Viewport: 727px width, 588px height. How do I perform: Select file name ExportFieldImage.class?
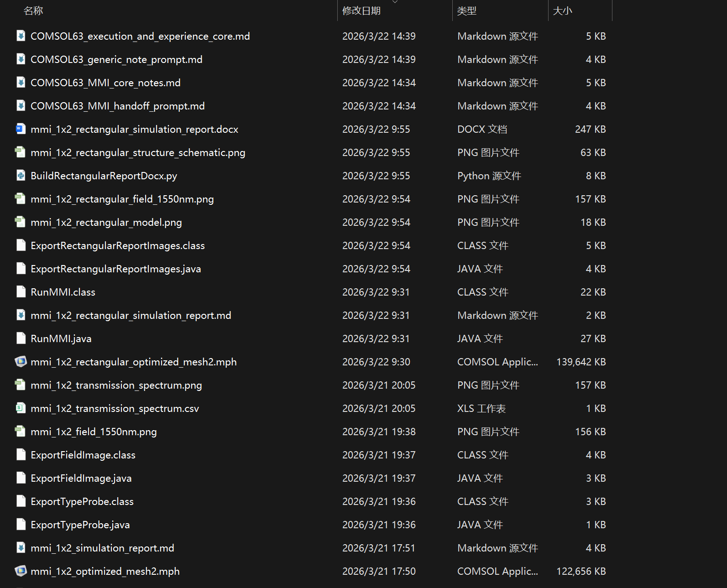point(83,455)
